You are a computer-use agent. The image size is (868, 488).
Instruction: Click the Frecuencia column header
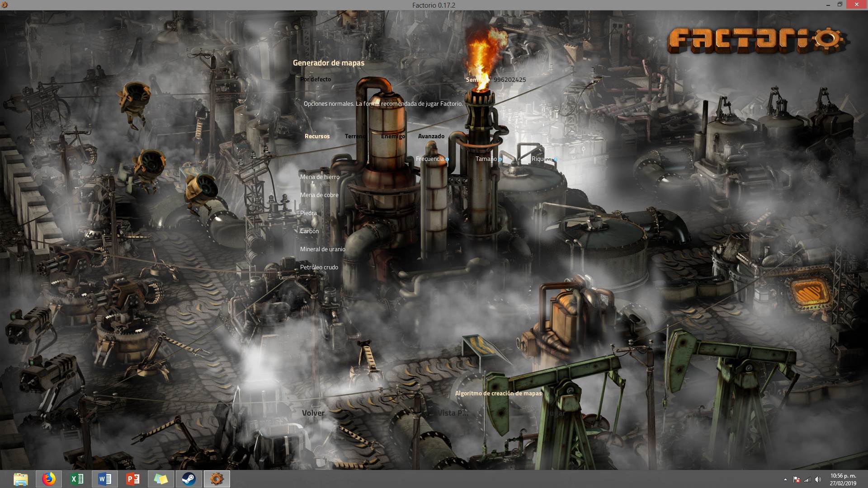coord(429,159)
